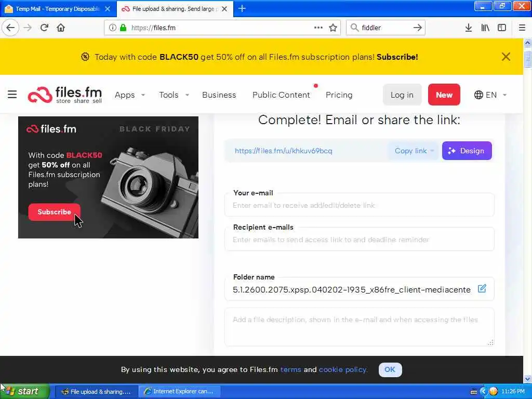Image resolution: width=532 pixels, height=399 pixels.
Task: Expand hidden system tray icons arrow
Action: 484,392
